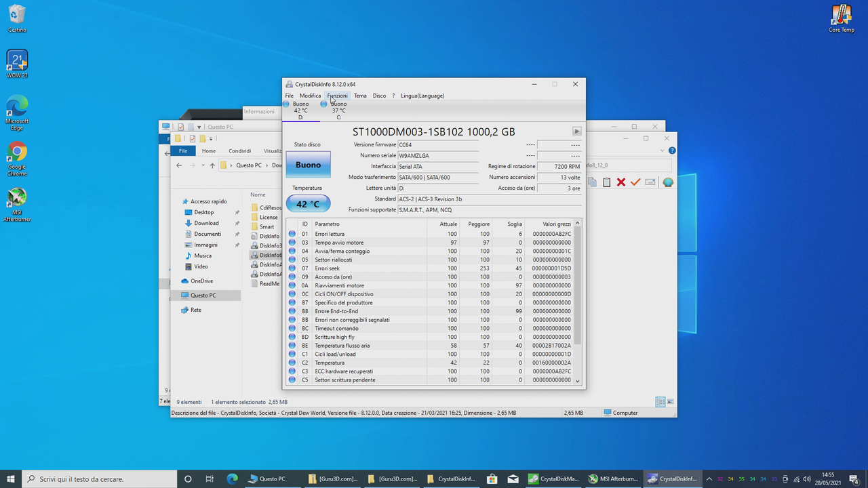868x488 pixels.
Task: Open the Disco menu
Action: point(379,96)
